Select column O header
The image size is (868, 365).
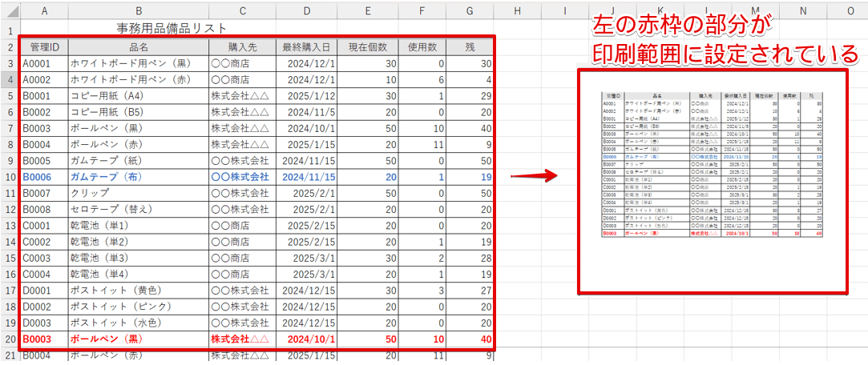point(850,10)
